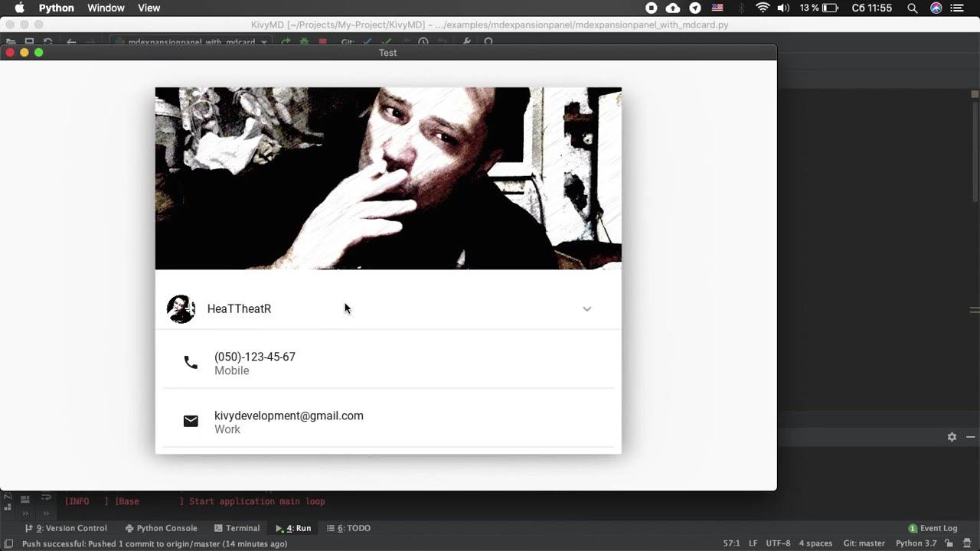This screenshot has height=551, width=980.
Task: Click the paper-plane icon in the menu bar
Action: (x=695, y=8)
